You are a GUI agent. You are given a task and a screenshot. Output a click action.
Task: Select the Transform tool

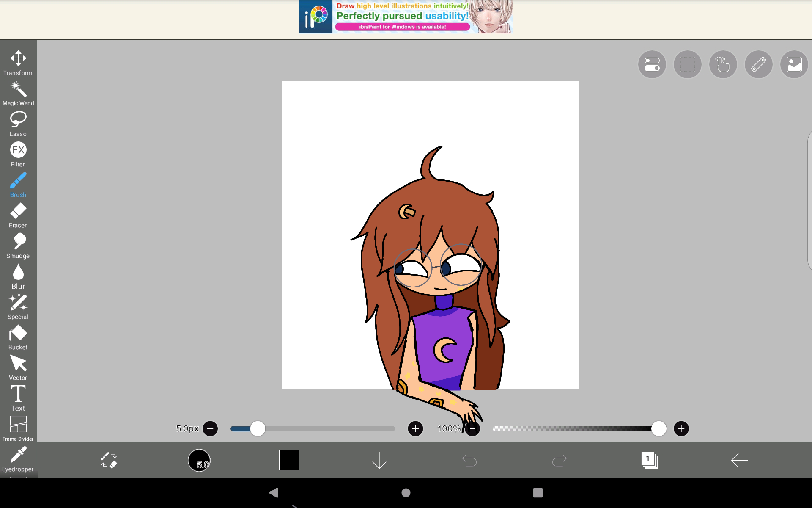[x=18, y=63]
